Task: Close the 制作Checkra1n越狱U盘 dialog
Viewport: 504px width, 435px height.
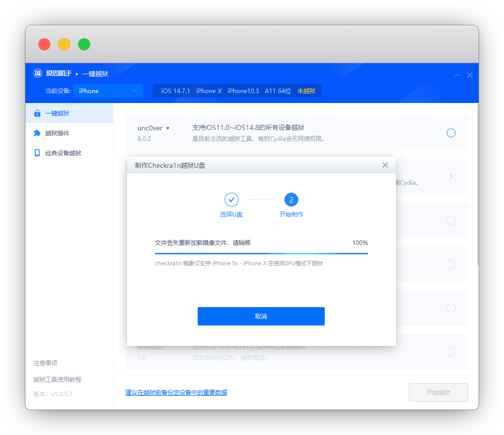Action: [x=385, y=165]
